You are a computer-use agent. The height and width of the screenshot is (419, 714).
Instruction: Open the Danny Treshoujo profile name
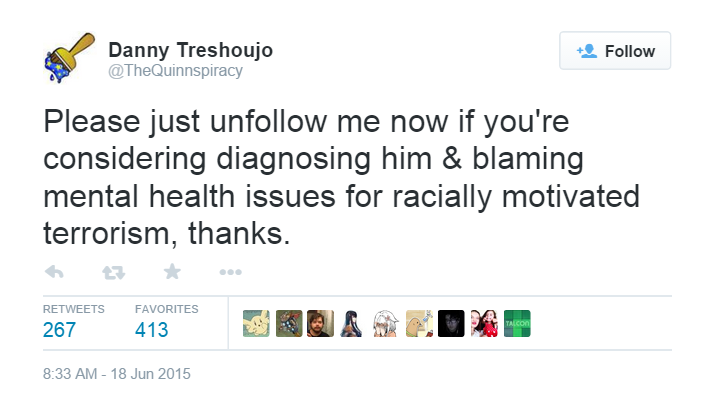click(x=190, y=50)
